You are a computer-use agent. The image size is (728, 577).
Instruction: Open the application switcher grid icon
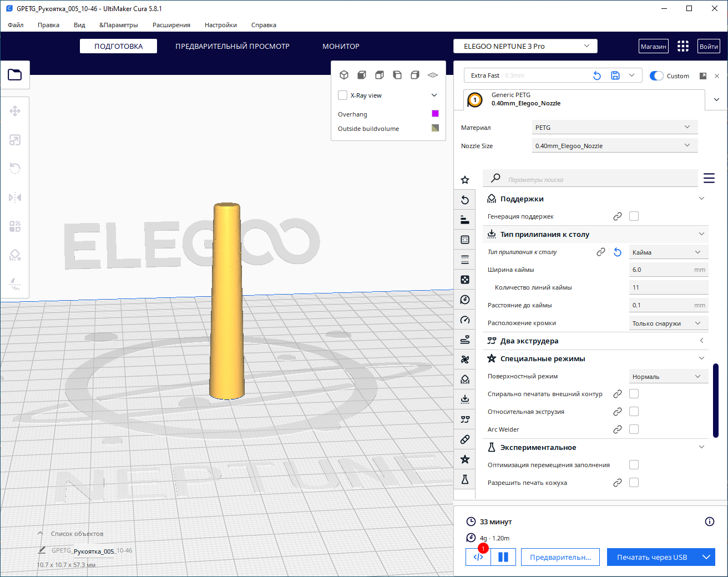coord(683,46)
